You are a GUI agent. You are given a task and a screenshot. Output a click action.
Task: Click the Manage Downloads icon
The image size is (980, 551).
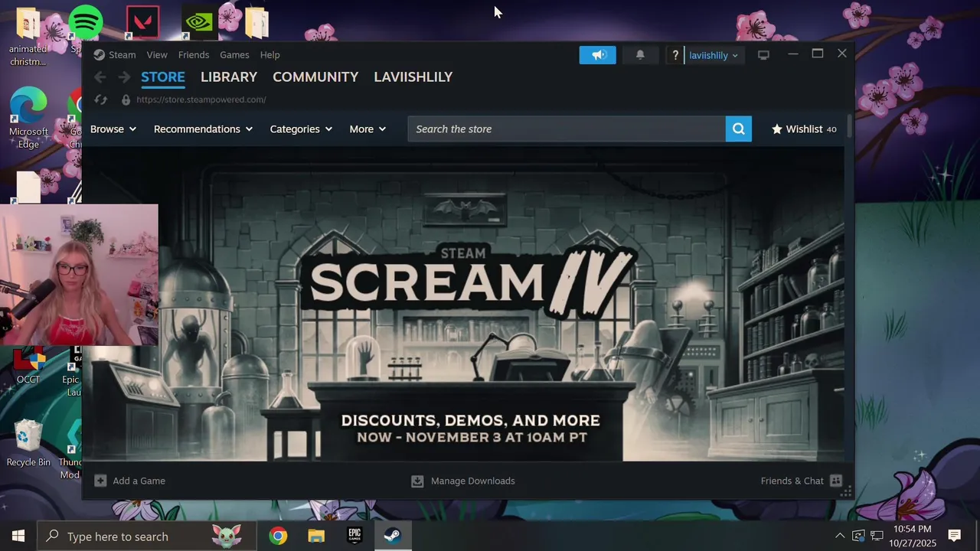(x=417, y=481)
